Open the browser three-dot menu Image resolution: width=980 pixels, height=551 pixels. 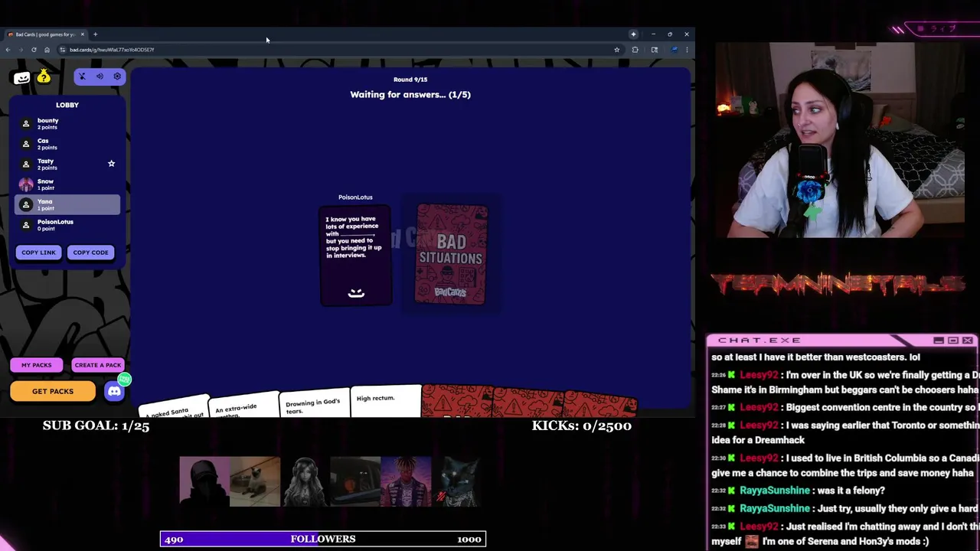point(687,50)
